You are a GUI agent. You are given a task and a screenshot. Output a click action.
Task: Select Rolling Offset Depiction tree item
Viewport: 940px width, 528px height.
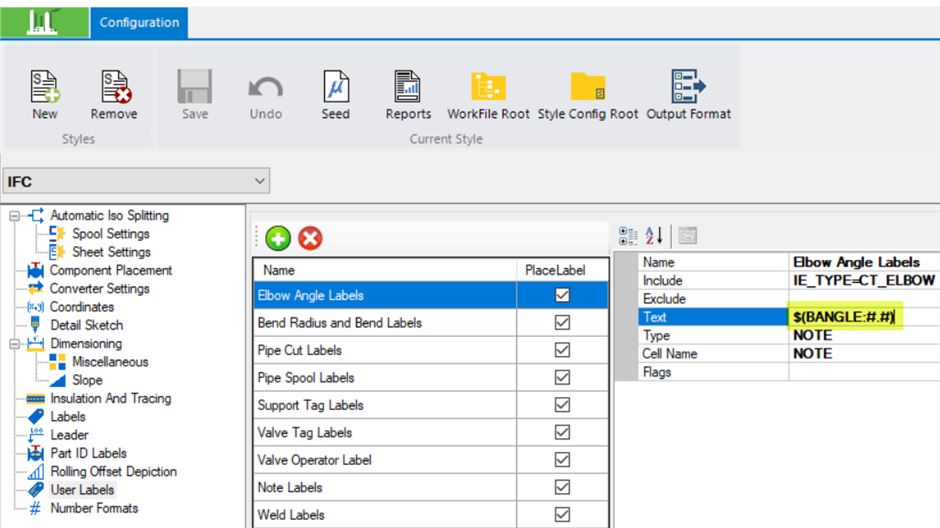click(114, 472)
